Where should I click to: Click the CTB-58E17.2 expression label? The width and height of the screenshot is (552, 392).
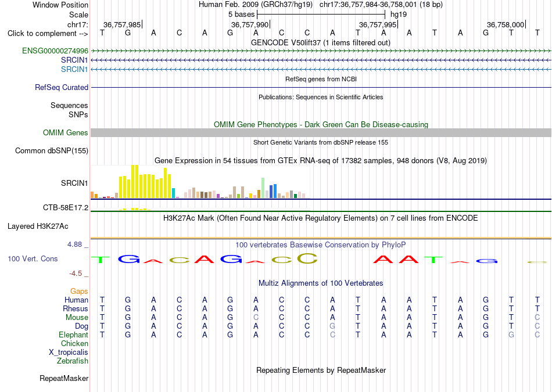(66, 207)
